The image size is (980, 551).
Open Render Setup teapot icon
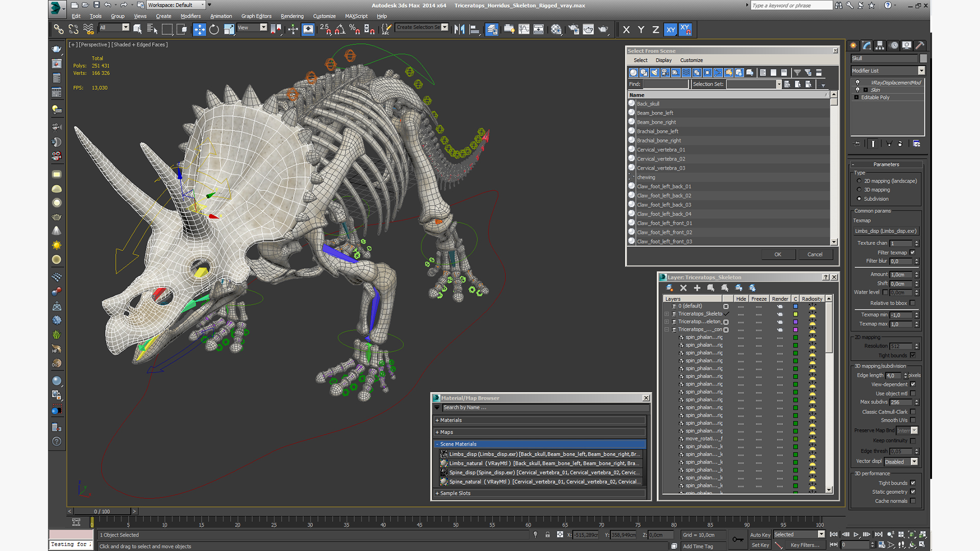(574, 29)
